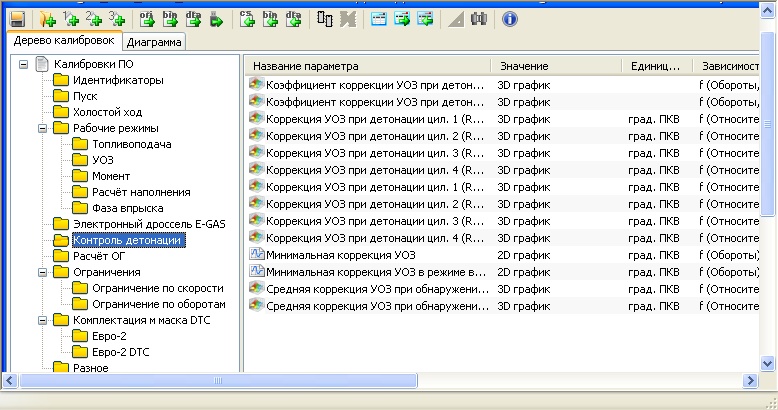
Task: Click the binoculars search icon
Action: 479,18
